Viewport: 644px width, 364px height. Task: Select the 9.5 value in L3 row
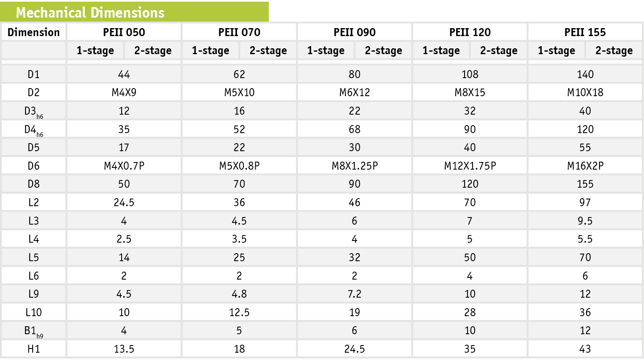(585, 221)
